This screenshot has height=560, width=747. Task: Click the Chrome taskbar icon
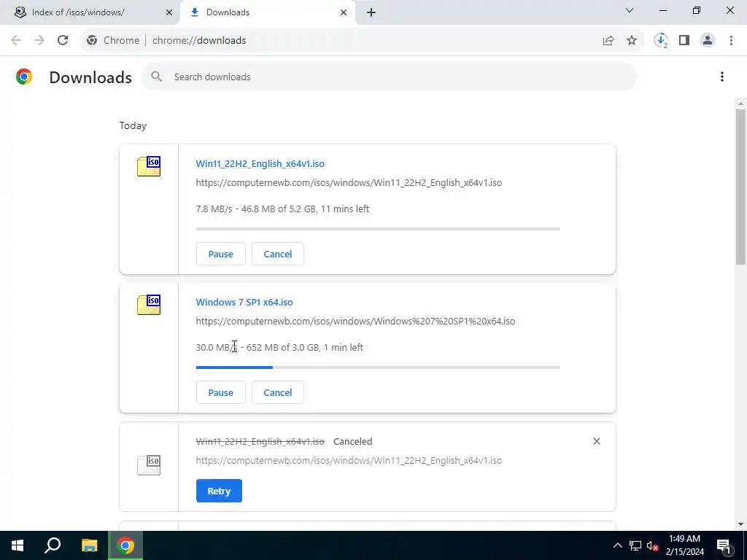[x=125, y=545]
